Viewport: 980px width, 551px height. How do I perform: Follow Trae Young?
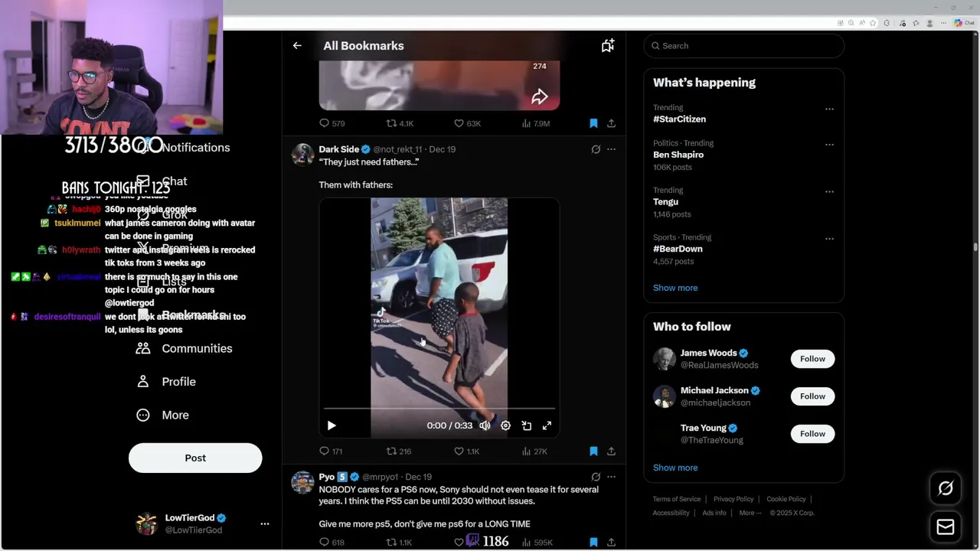pyautogui.click(x=812, y=434)
